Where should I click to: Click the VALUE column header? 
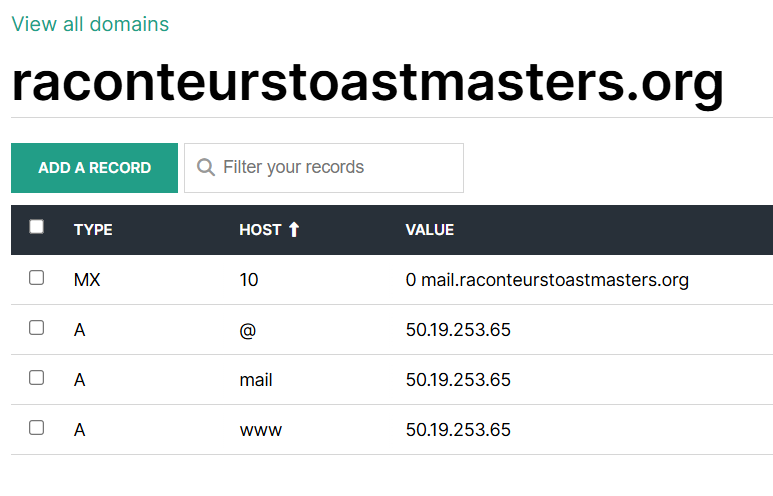[429, 230]
